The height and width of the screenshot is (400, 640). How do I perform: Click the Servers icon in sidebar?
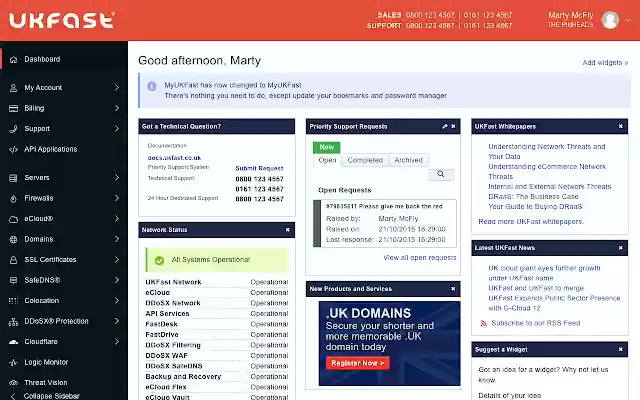tap(13, 178)
